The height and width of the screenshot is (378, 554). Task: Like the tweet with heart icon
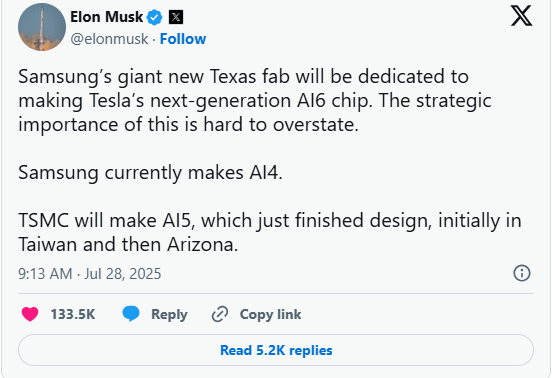(x=30, y=314)
